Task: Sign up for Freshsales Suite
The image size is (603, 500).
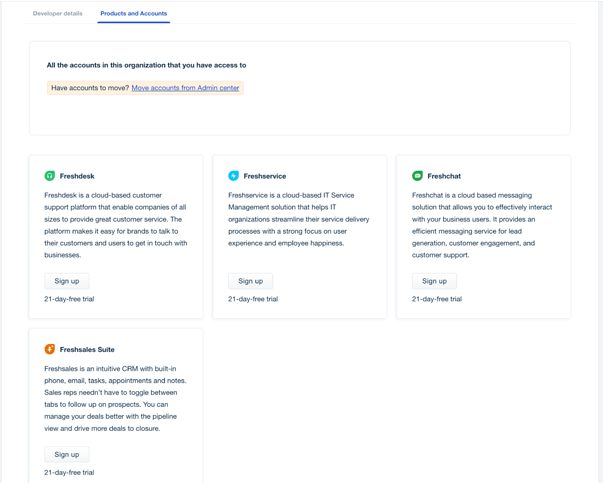Action: coord(67,455)
